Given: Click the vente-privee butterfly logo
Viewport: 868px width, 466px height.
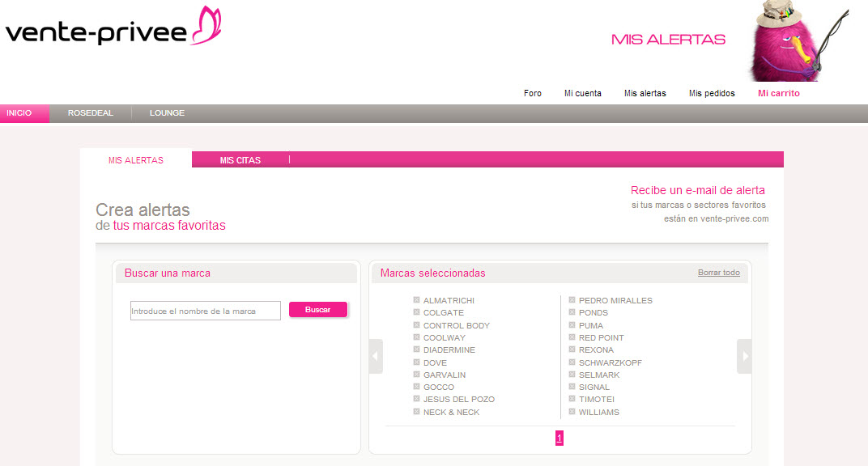Looking at the screenshot, I should tap(113, 27).
